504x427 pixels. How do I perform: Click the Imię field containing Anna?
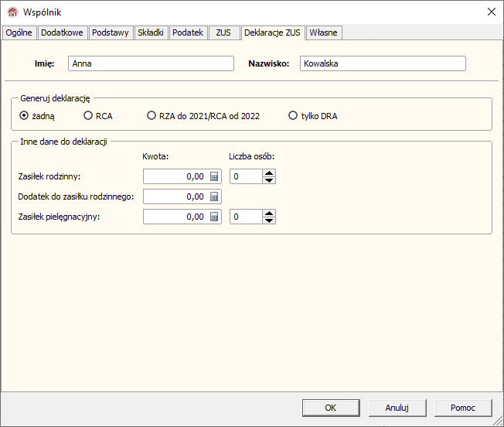pos(151,63)
